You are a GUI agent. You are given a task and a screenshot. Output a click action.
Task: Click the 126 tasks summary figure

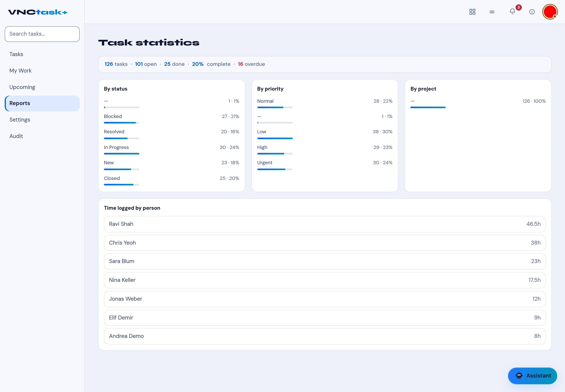click(x=116, y=64)
